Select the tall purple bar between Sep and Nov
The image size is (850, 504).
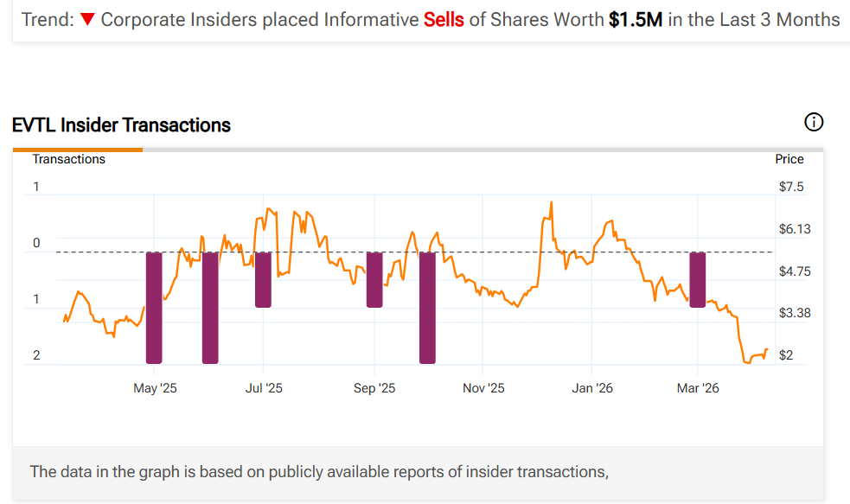tap(427, 307)
